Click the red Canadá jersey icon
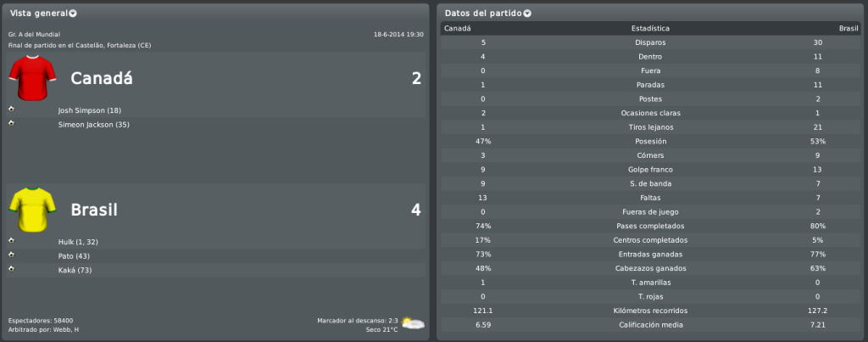868x342 pixels. 33,77
